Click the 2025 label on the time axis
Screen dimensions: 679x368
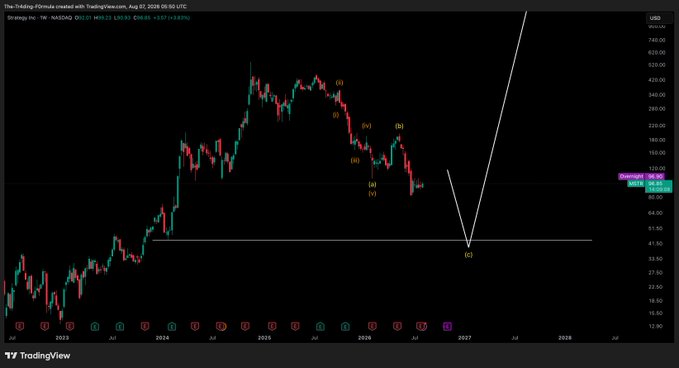tap(265, 338)
